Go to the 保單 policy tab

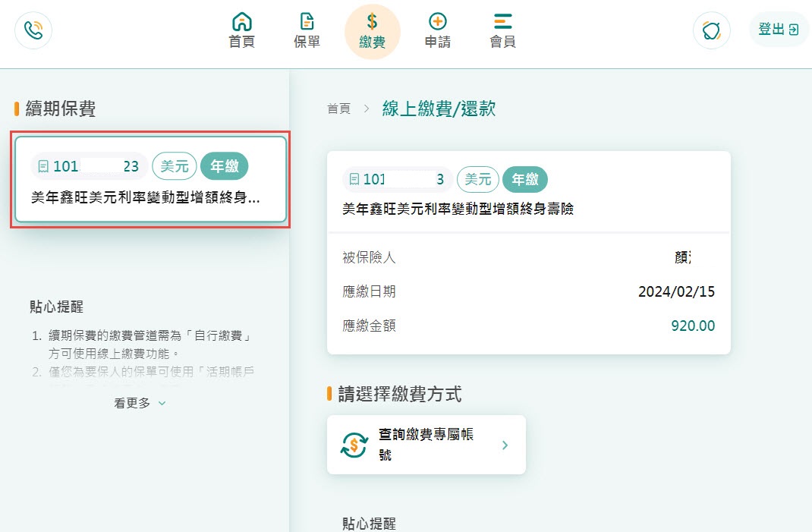307,30
